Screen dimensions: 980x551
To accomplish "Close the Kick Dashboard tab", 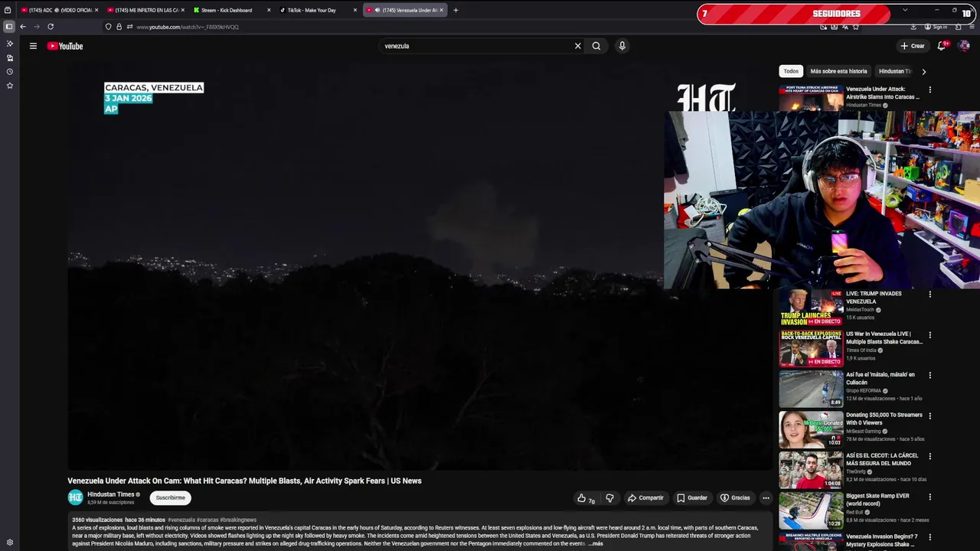I will (269, 10).
